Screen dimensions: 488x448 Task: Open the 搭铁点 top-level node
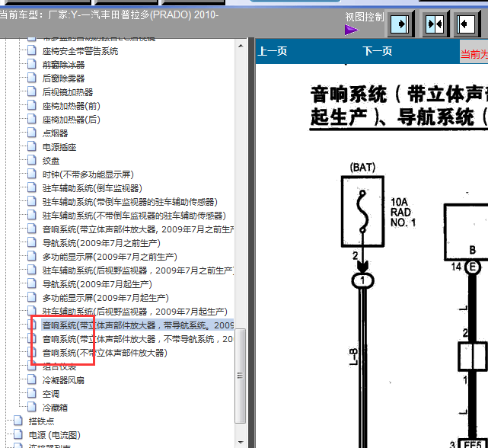pyautogui.click(x=41, y=421)
